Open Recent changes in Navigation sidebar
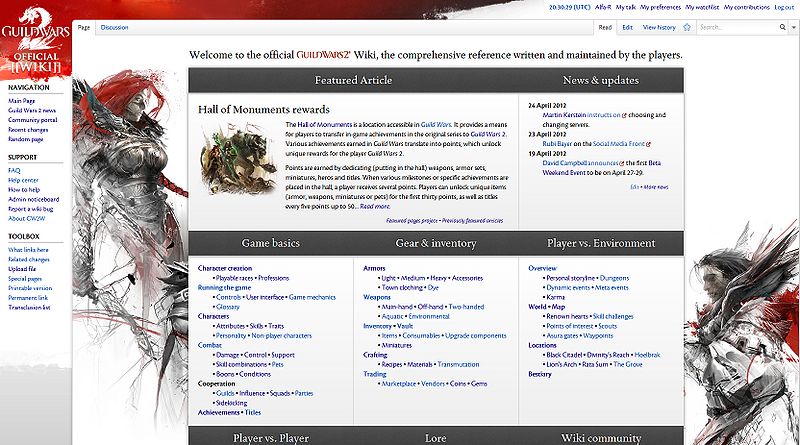The height and width of the screenshot is (445, 800). (28, 130)
